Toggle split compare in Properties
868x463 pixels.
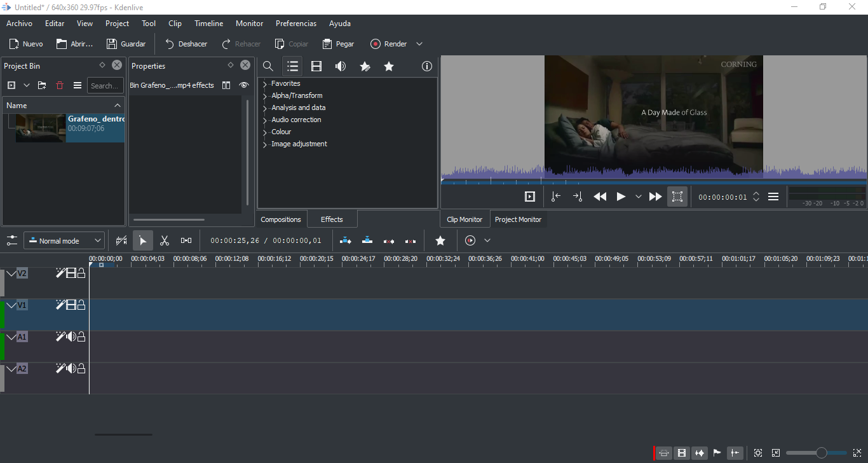[226, 85]
